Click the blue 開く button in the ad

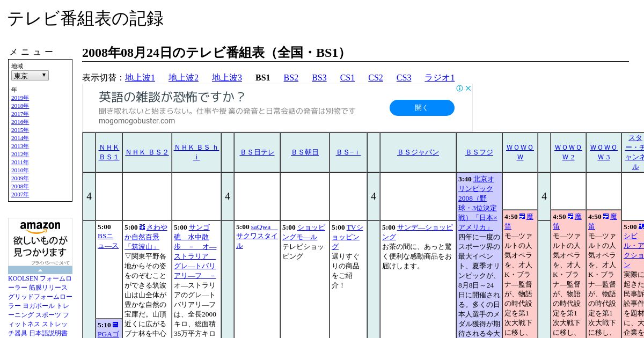click(422, 108)
